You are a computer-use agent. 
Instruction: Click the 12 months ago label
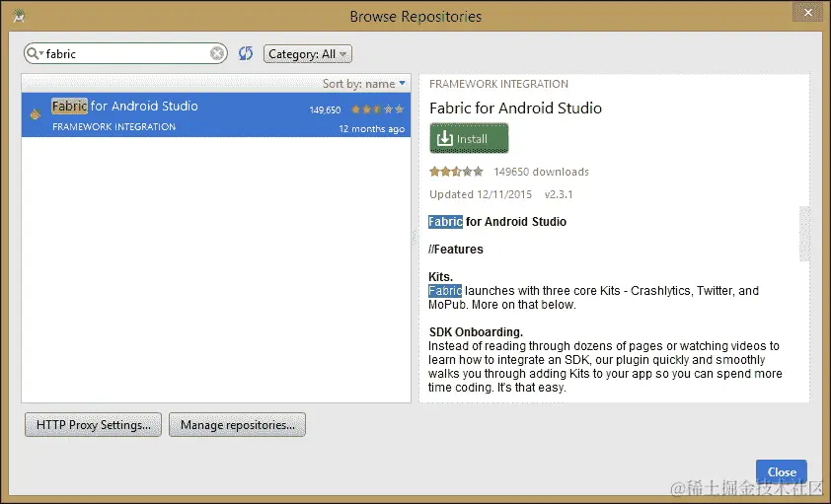coord(371,128)
